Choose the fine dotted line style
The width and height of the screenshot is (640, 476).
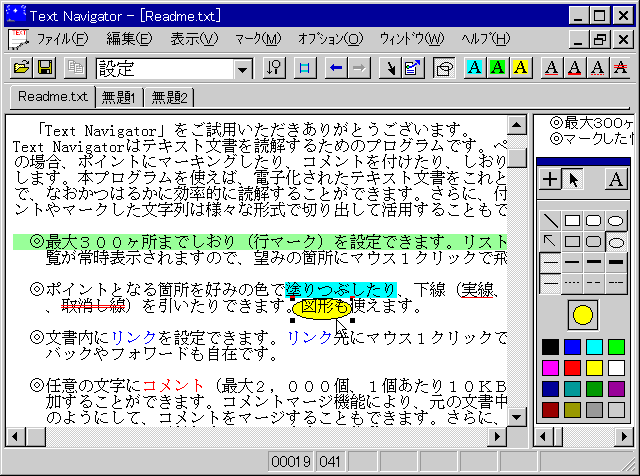[x=572, y=283]
